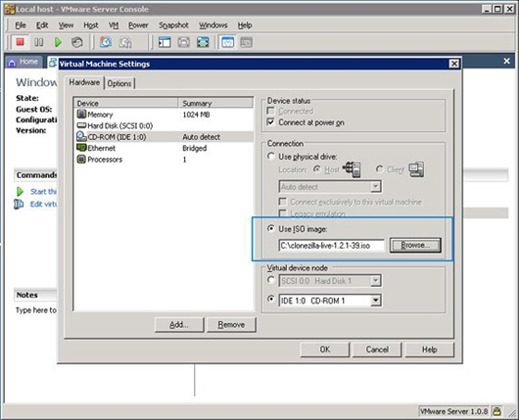Viewport: 519px width, 420px height.
Task: Select the Client location radio button
Action: (x=379, y=169)
